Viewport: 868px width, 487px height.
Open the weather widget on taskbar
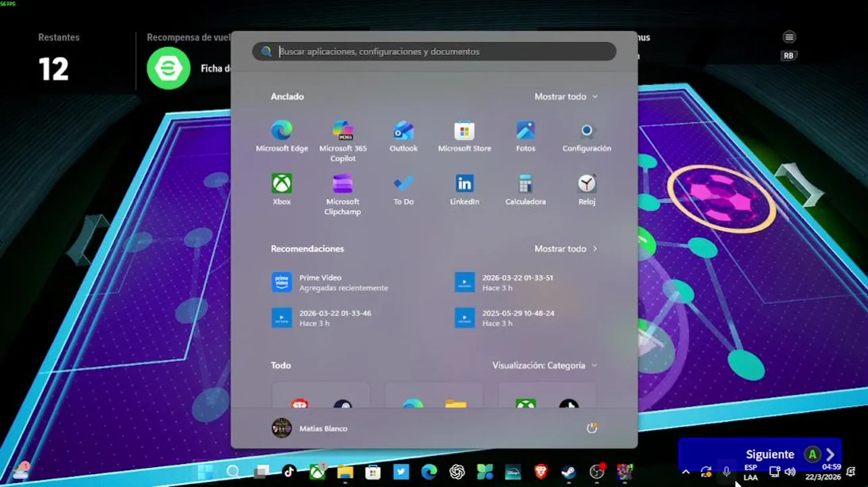pos(20,471)
